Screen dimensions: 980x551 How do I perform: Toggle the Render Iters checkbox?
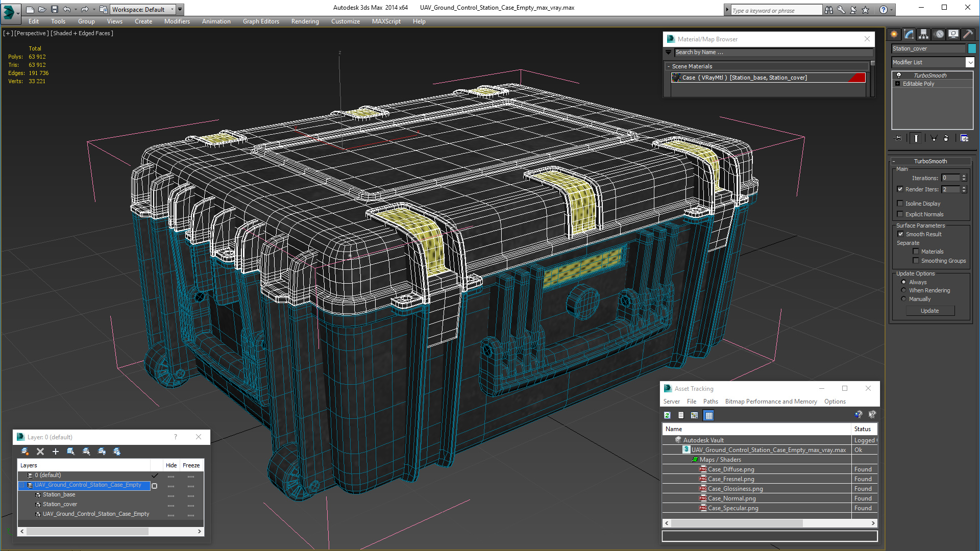(x=900, y=189)
